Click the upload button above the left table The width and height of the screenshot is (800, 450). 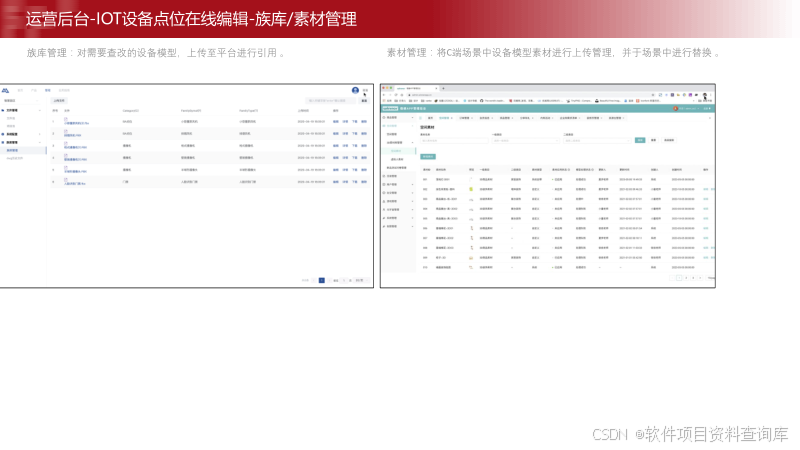[59, 101]
